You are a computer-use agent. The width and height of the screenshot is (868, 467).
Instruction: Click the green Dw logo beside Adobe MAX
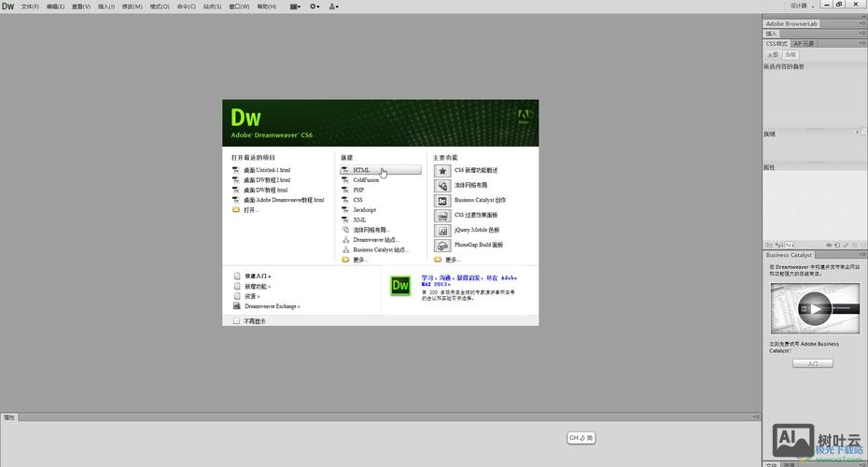400,286
